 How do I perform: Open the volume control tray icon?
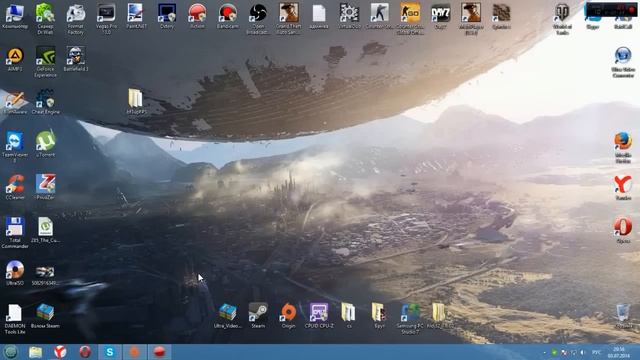tap(582, 352)
